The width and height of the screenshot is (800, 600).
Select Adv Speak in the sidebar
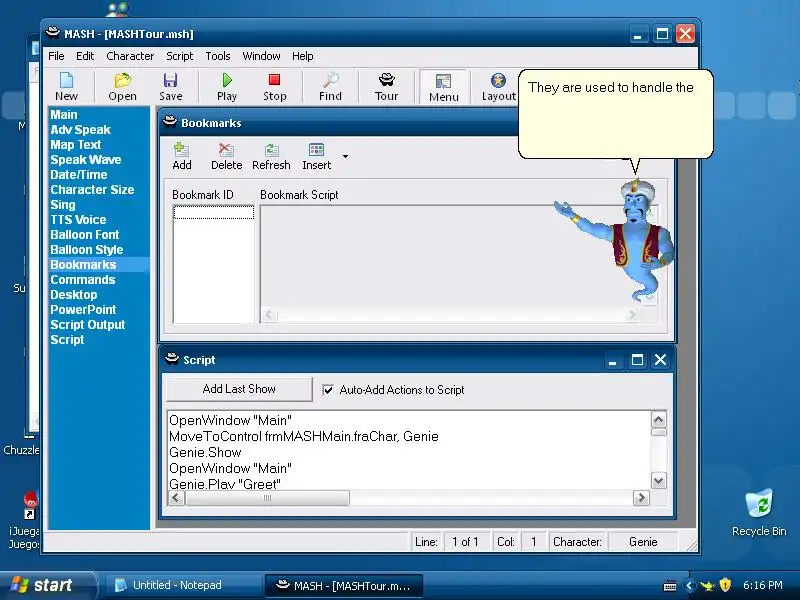tap(81, 130)
